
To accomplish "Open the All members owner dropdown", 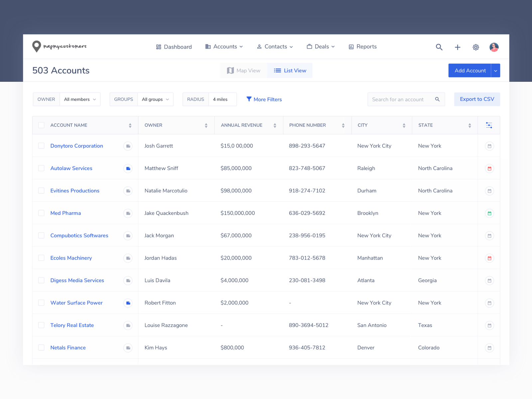I will (x=80, y=99).
